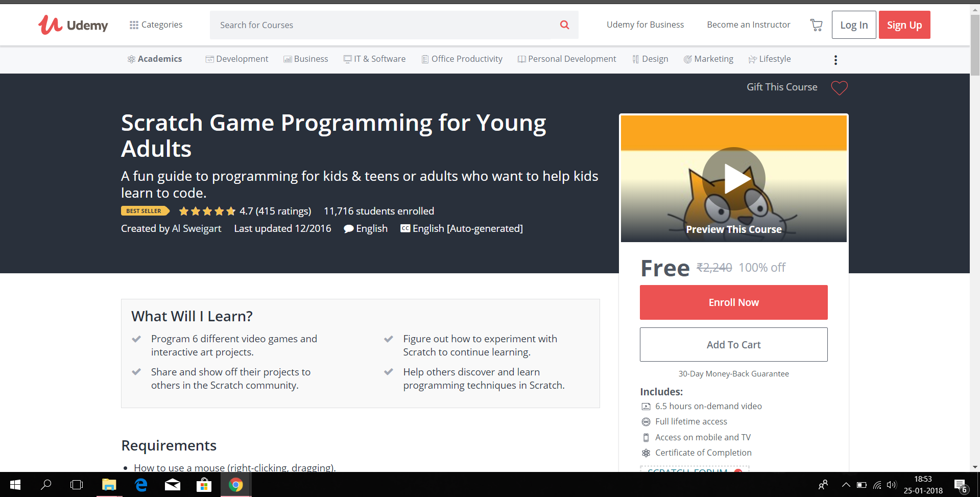Open Mail app from taskbar
Viewport: 980px width, 497px height.
tap(173, 485)
